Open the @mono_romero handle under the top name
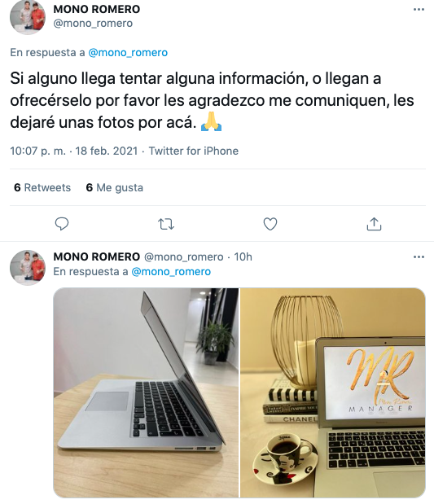 point(93,23)
